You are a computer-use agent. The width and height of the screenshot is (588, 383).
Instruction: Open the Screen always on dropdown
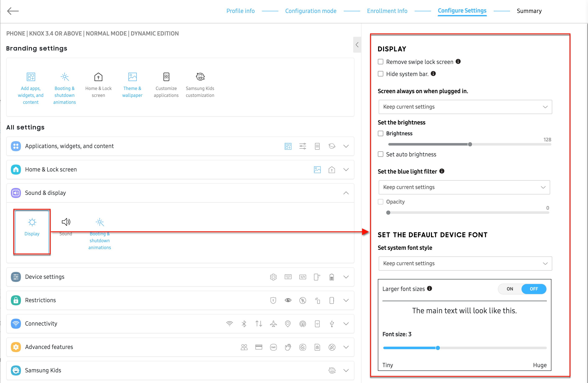(x=465, y=107)
